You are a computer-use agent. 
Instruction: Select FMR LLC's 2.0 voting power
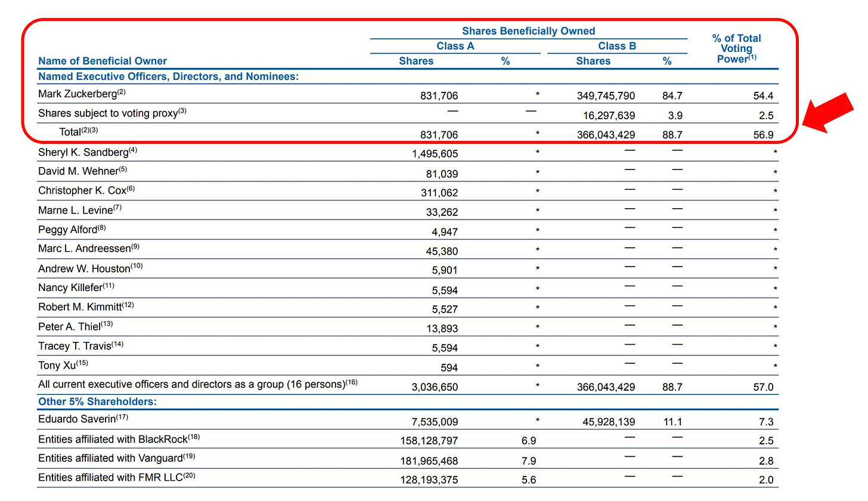point(766,480)
